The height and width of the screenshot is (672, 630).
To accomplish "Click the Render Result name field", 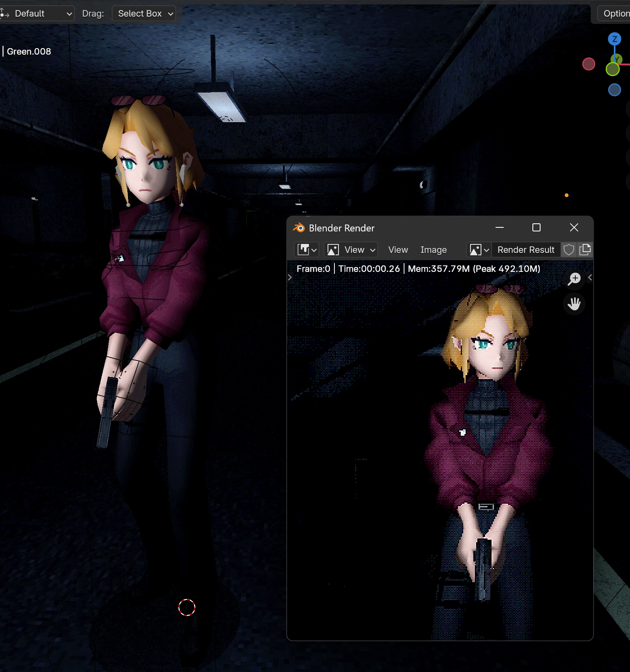I will pos(526,250).
